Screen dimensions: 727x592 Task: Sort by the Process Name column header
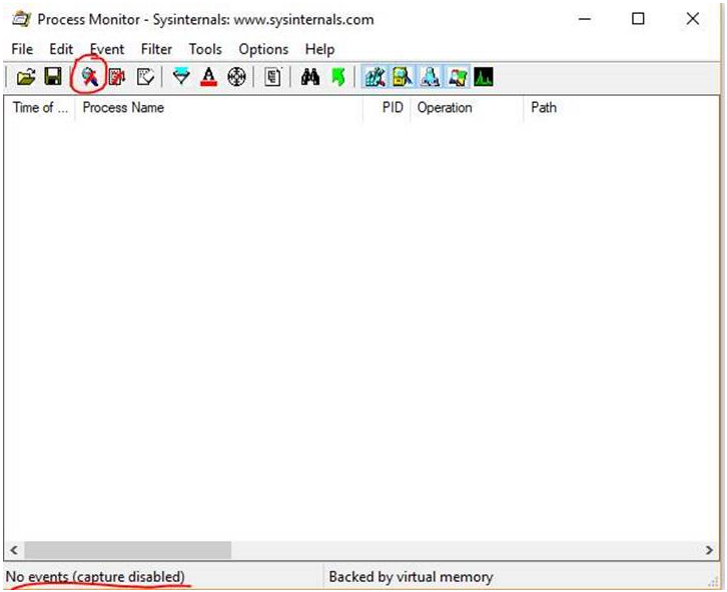click(219, 108)
